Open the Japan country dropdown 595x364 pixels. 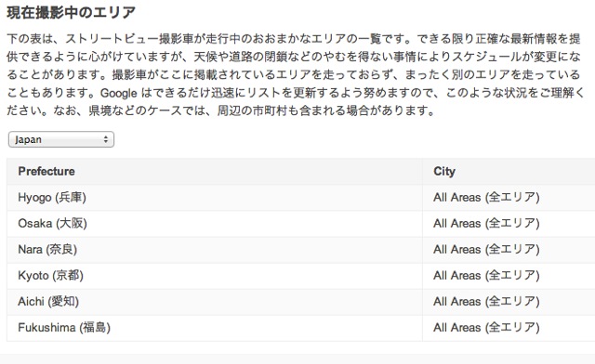click(x=61, y=139)
